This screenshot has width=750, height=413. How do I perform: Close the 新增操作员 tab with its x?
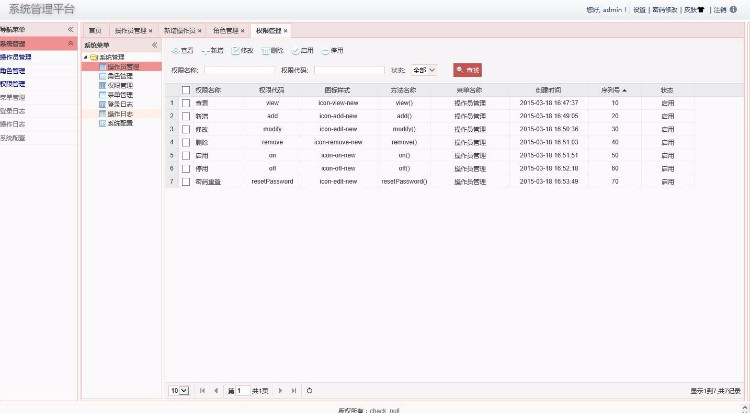200,31
